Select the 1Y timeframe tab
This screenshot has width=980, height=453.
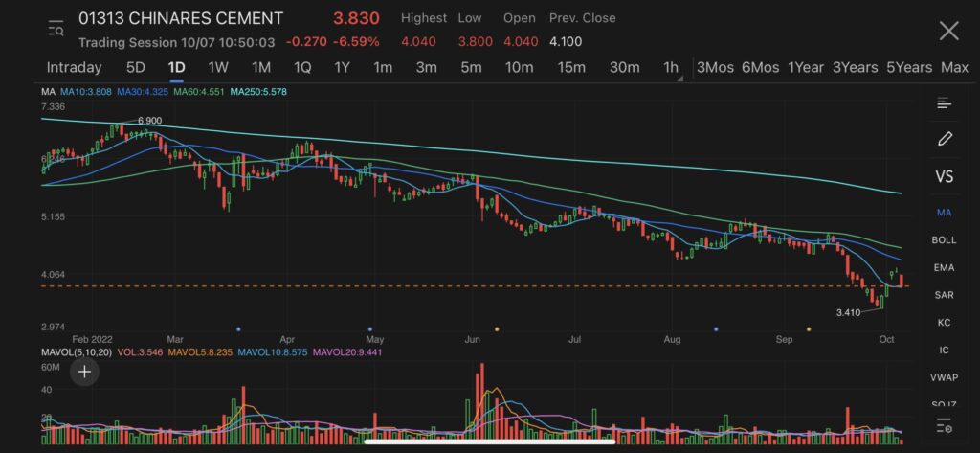[342, 68]
